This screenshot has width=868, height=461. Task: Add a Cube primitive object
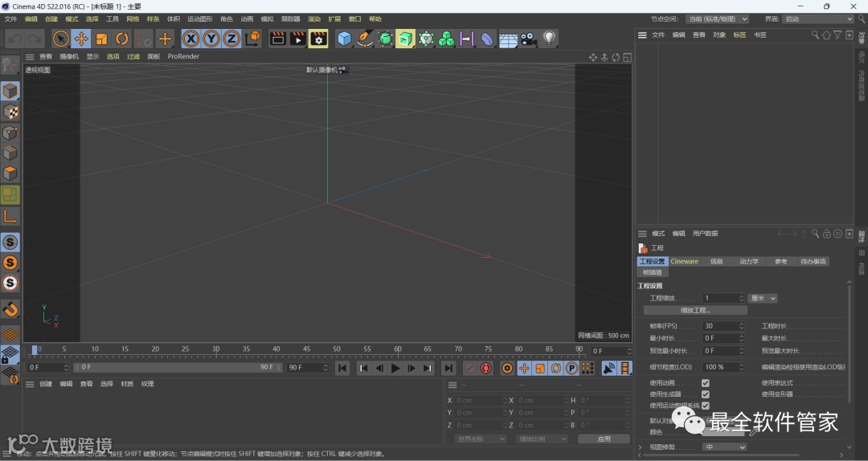point(345,39)
